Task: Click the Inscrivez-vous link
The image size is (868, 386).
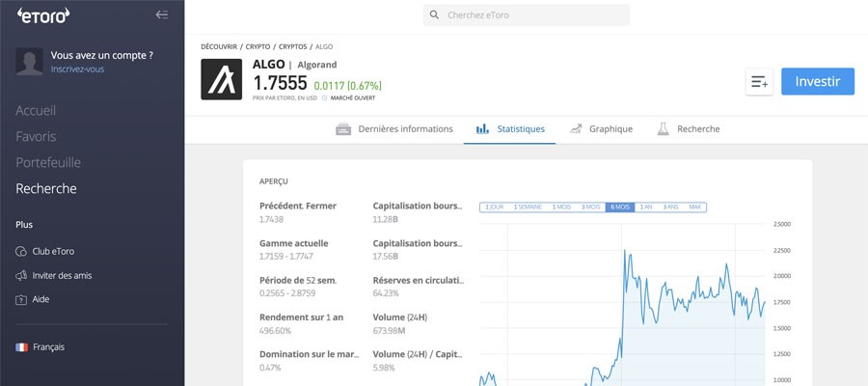Action: tap(77, 69)
